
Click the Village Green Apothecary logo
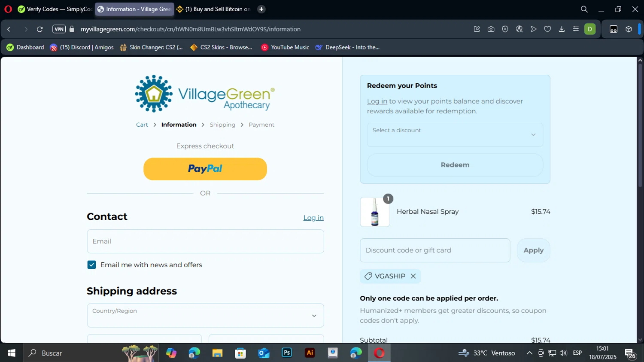pos(205,94)
